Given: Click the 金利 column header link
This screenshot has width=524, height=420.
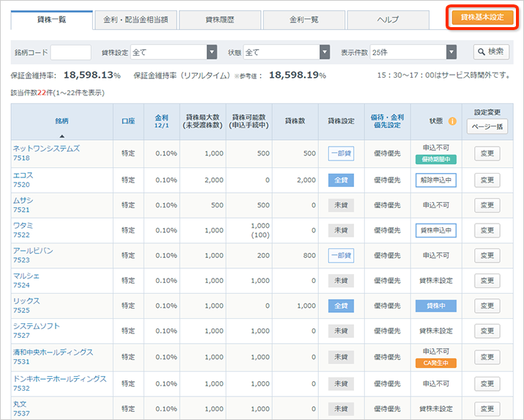Looking at the screenshot, I should (x=161, y=117).
